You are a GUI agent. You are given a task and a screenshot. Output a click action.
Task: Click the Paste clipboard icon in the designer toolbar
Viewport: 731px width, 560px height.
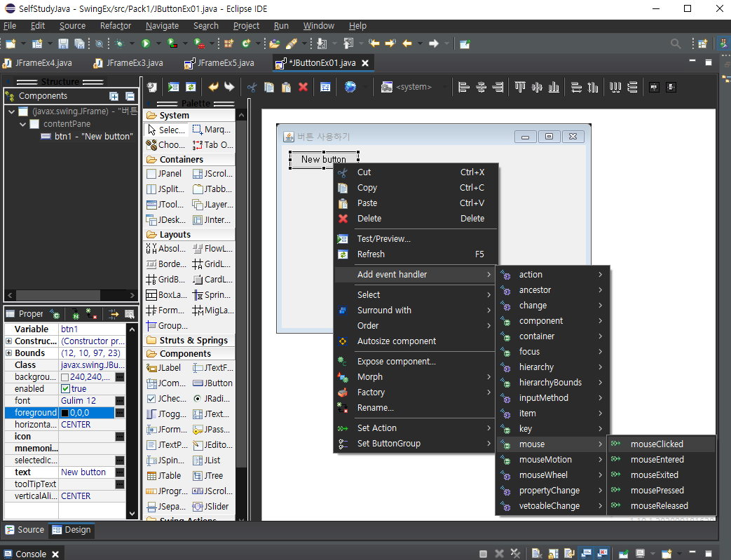(x=286, y=87)
